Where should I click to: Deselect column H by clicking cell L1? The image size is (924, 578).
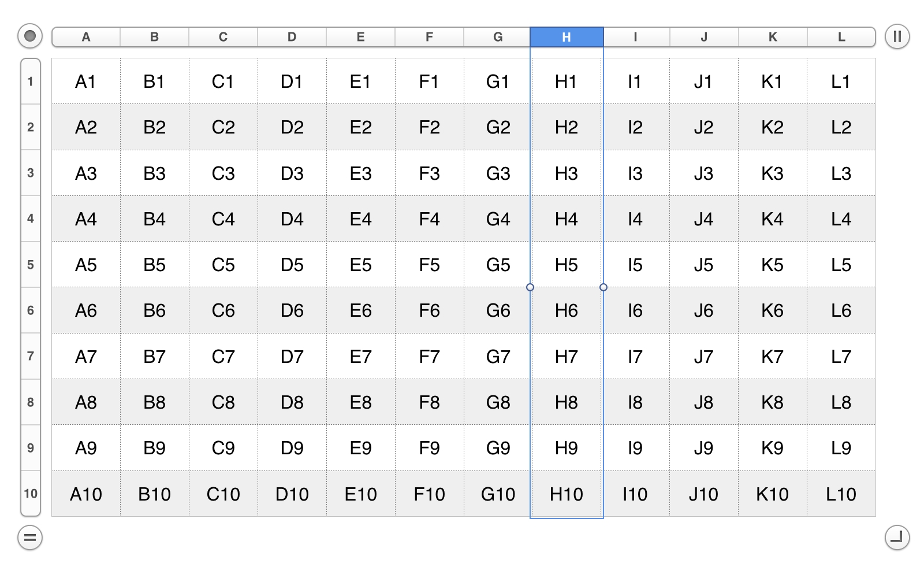point(841,81)
